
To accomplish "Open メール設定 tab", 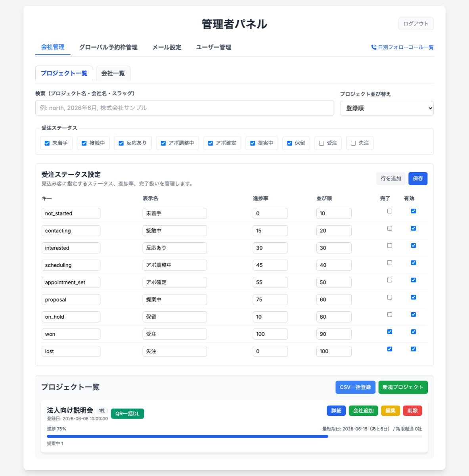I will (x=167, y=47).
